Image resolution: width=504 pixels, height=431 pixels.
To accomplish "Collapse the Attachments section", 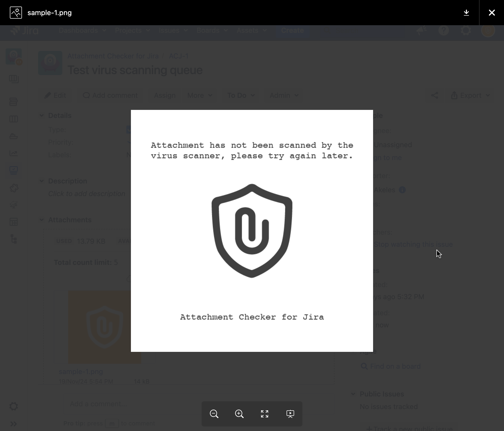I will [42, 220].
